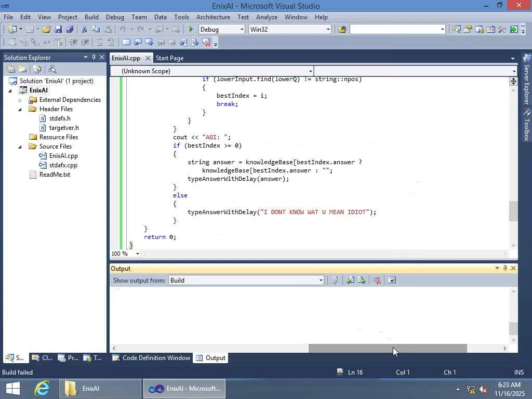This screenshot has height=399, width=532.
Task: Toggle a bookmark with the rectangle icon
Action: coord(126,42)
